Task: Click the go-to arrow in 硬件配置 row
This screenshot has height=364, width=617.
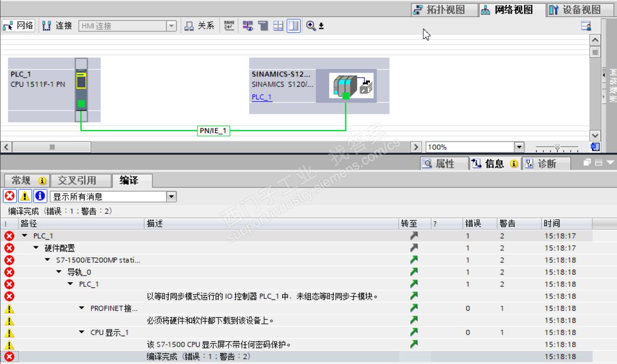Action: [414, 248]
